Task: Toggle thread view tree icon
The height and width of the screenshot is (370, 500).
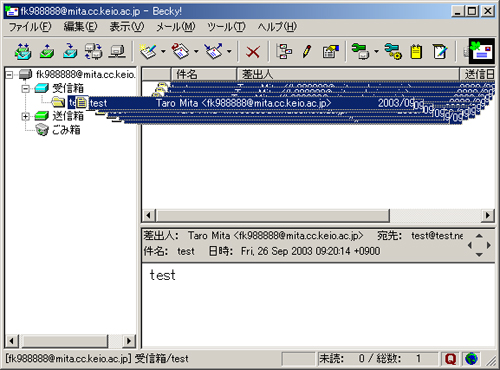Action: coord(284,52)
